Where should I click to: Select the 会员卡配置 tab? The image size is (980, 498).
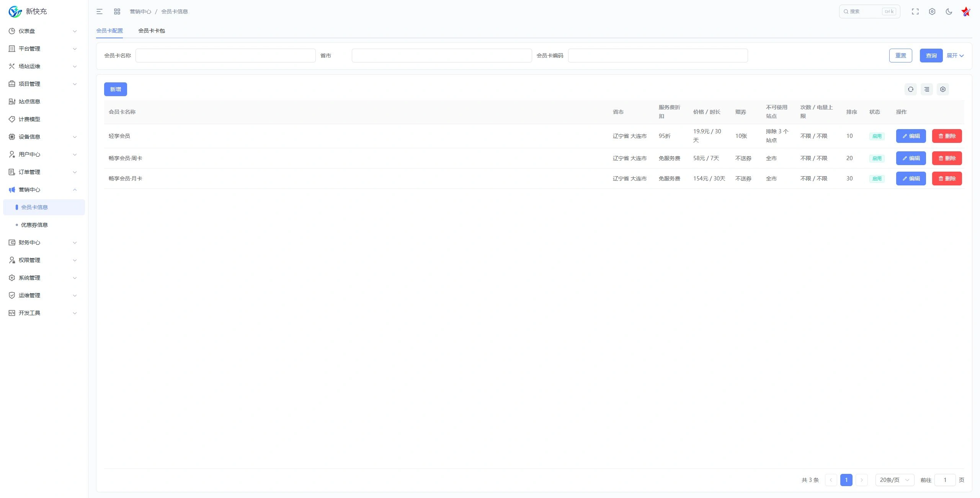(109, 31)
